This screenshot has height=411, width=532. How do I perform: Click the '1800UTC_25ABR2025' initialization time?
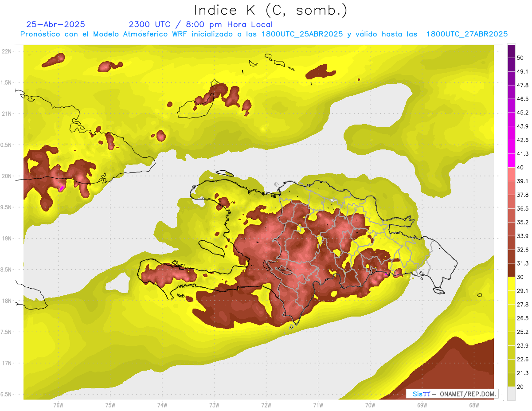302,34
